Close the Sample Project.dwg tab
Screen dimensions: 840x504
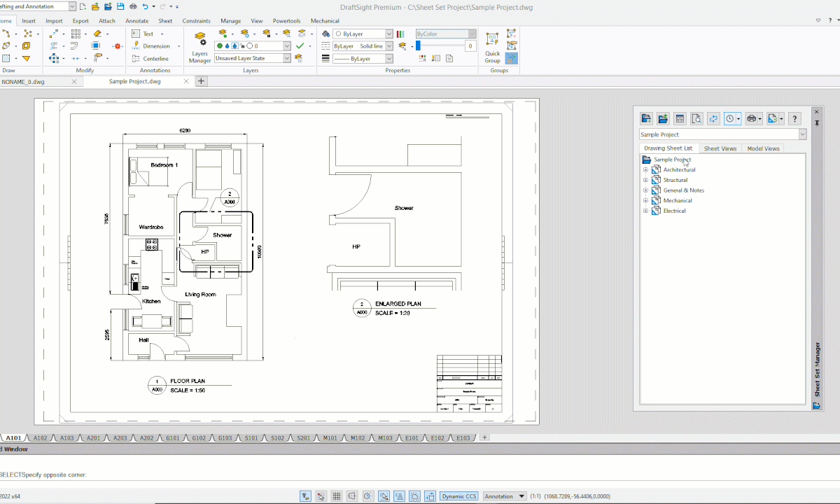click(185, 82)
